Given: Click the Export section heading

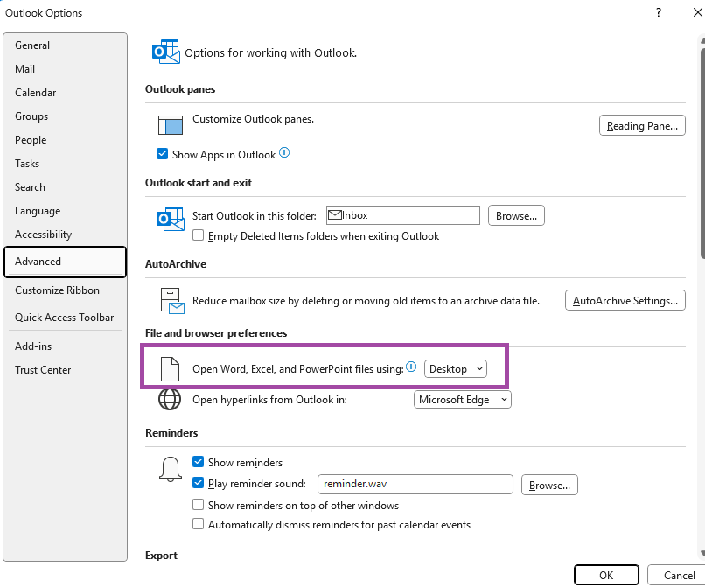Looking at the screenshot, I should pyautogui.click(x=161, y=556).
